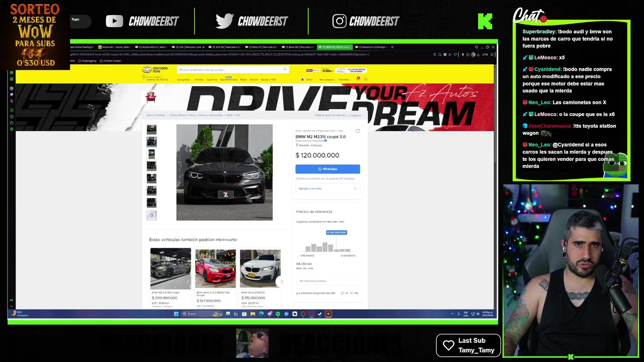This screenshot has height=362, width=644.
Task: Open the YouTube CHOWDEERST overlay icon
Action: pyautogui.click(x=114, y=21)
